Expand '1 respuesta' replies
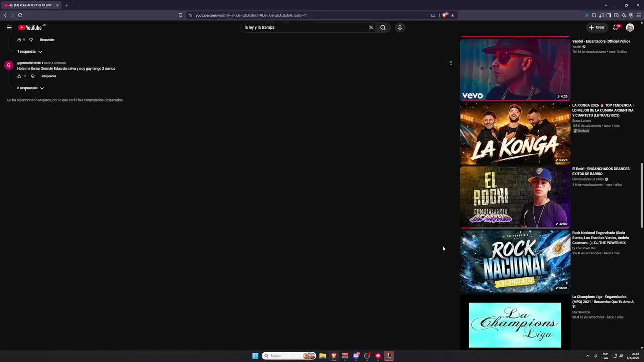The image size is (644, 362). (x=29, y=52)
